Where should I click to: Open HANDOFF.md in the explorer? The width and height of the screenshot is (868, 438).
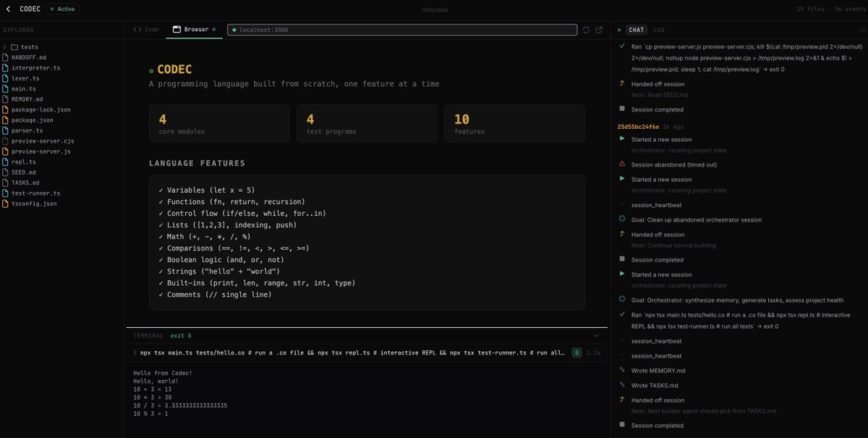[x=29, y=57]
